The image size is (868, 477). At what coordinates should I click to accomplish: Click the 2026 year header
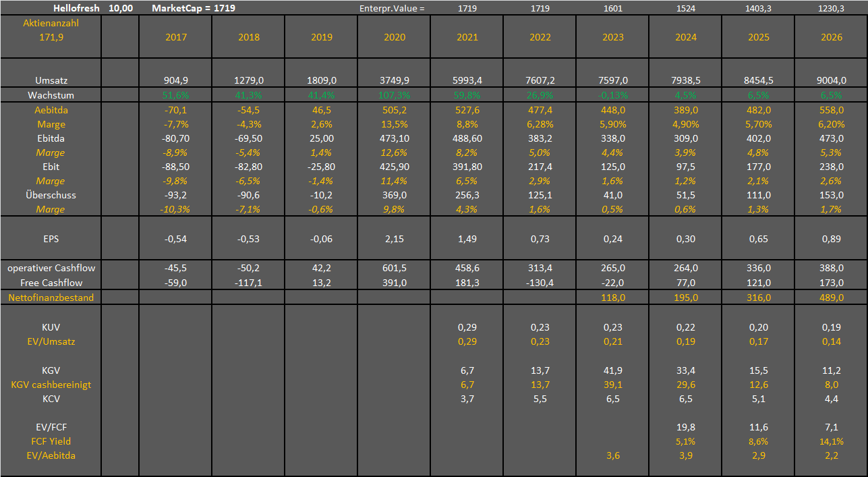click(x=832, y=37)
